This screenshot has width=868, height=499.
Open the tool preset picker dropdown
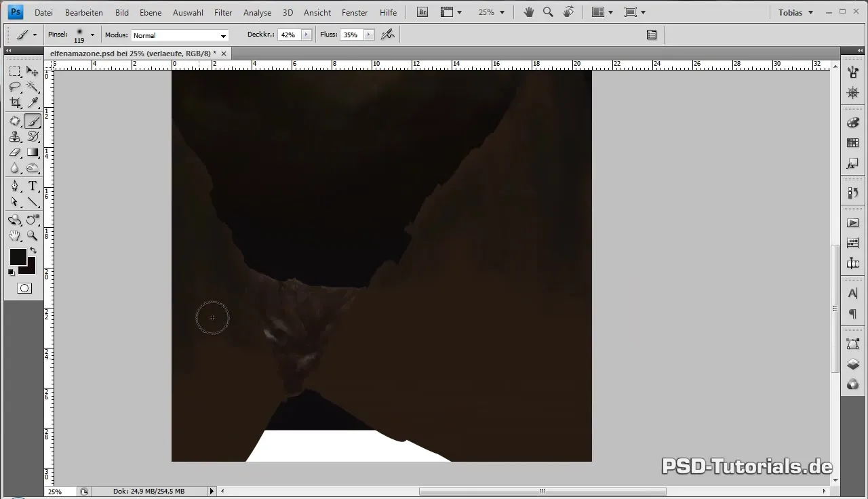tap(35, 35)
